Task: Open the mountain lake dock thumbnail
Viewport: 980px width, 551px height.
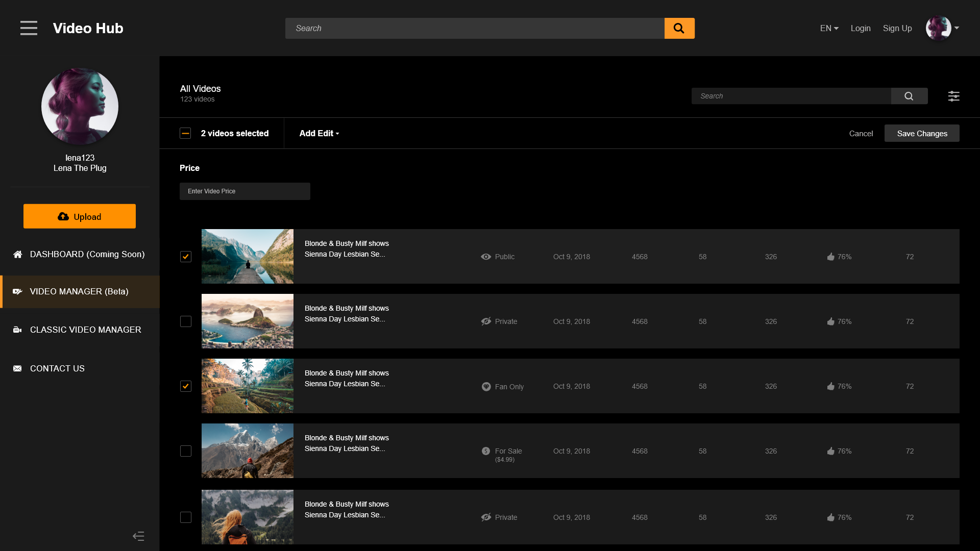Action: tap(248, 256)
